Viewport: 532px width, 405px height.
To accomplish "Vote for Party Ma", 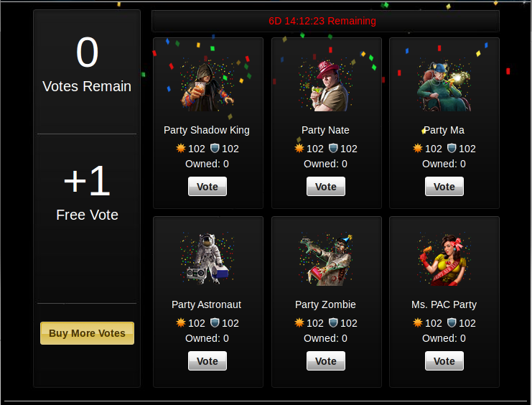I will (444, 187).
